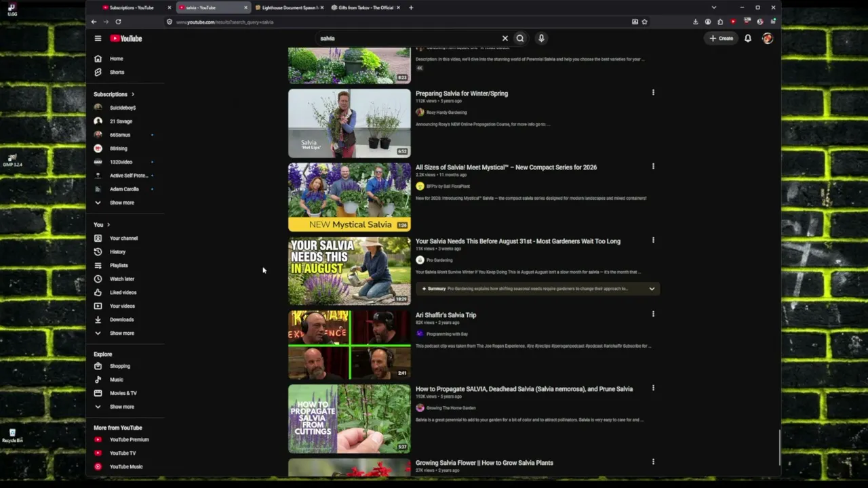Play How to Propagate Salvia From Cuttings thumbnail
The width and height of the screenshot is (868, 488).
(x=349, y=419)
